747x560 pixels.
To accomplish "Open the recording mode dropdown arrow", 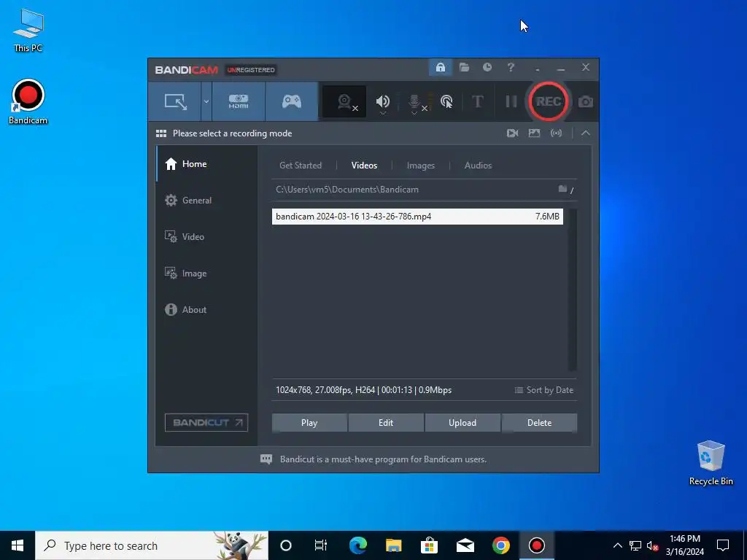I will [206, 101].
